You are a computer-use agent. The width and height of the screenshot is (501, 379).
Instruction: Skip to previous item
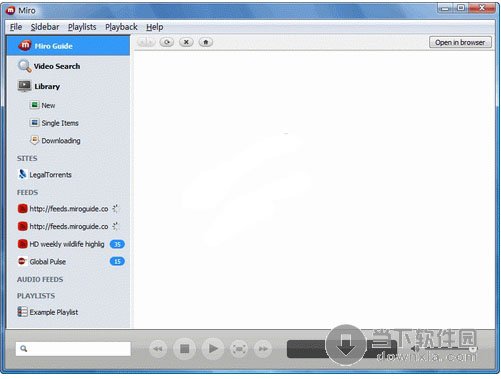tap(158, 349)
